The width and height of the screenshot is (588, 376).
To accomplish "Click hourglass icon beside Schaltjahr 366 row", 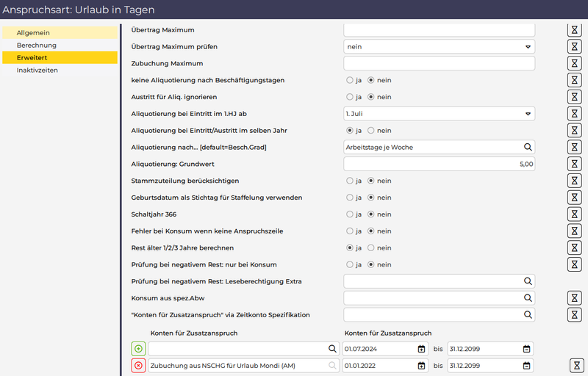I will coord(575,214).
